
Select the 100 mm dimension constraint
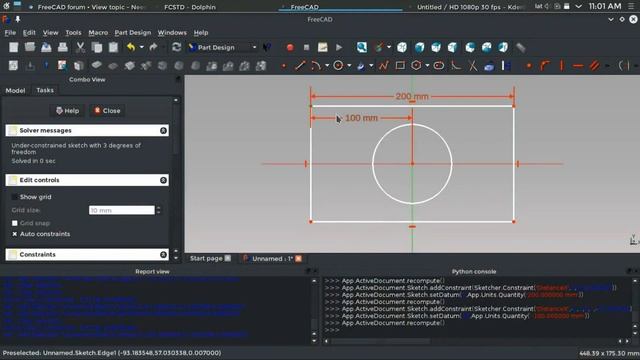point(361,118)
